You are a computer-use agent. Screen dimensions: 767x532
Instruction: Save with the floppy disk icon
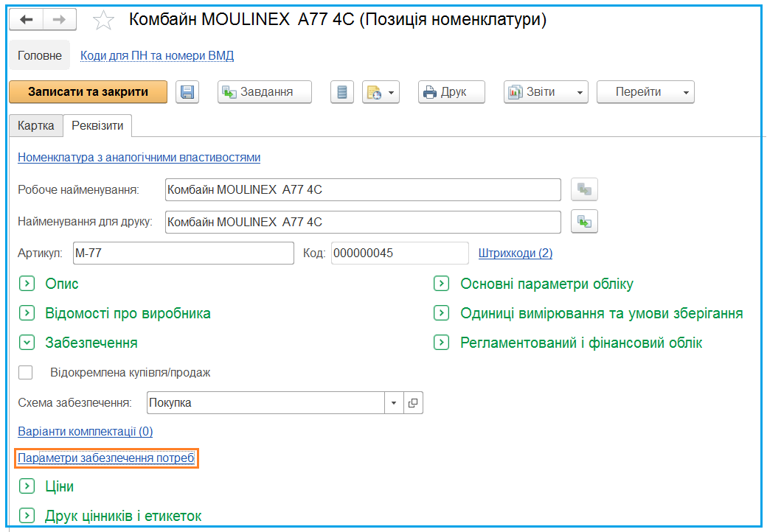pyautogui.click(x=187, y=92)
